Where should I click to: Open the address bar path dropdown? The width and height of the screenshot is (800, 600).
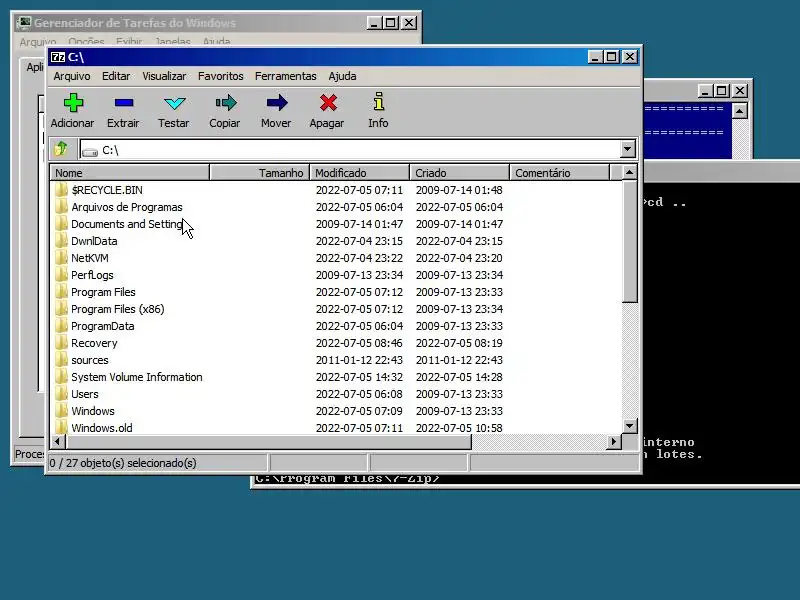coord(628,149)
